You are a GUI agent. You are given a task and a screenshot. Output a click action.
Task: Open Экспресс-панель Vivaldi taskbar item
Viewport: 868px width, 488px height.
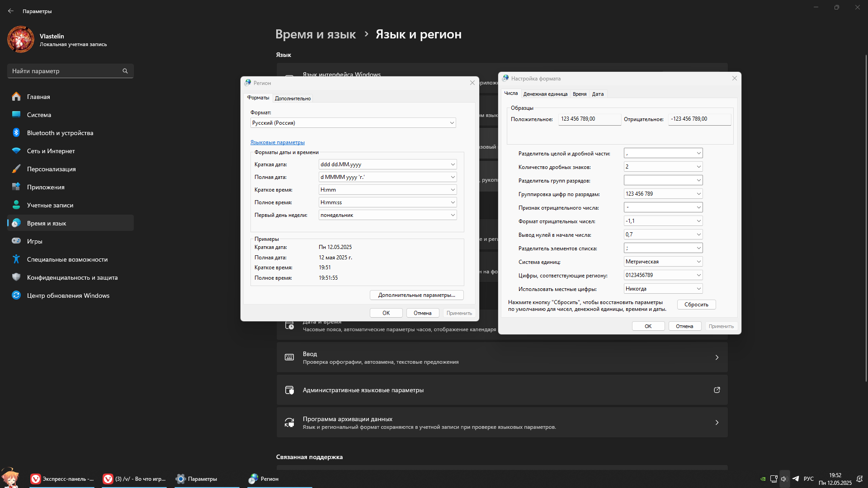[x=62, y=479]
